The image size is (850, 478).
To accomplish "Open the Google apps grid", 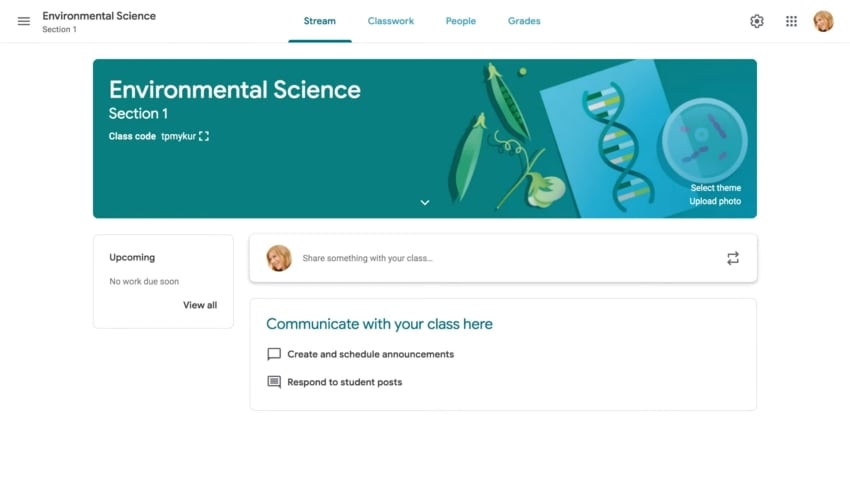I will coord(791,21).
